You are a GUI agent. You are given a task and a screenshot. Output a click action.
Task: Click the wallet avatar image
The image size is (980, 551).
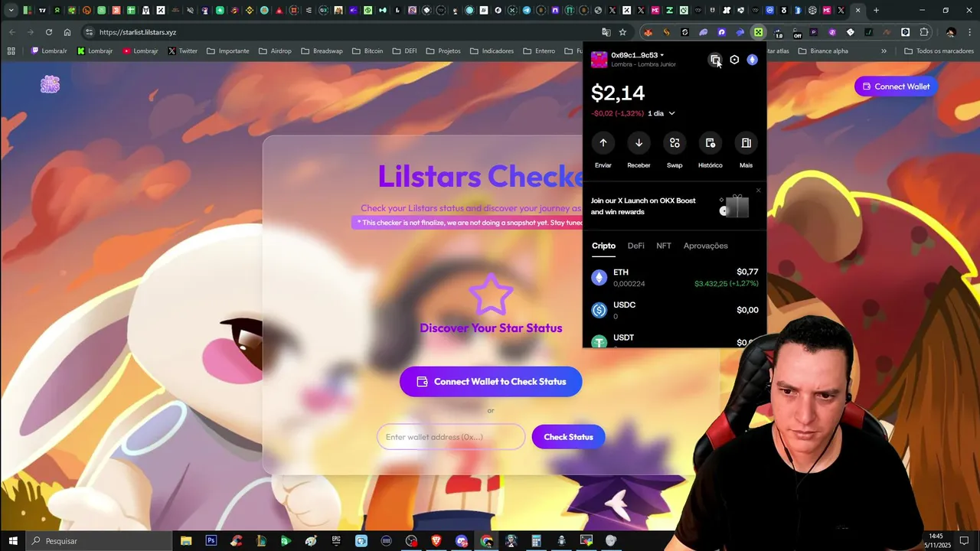[599, 60]
